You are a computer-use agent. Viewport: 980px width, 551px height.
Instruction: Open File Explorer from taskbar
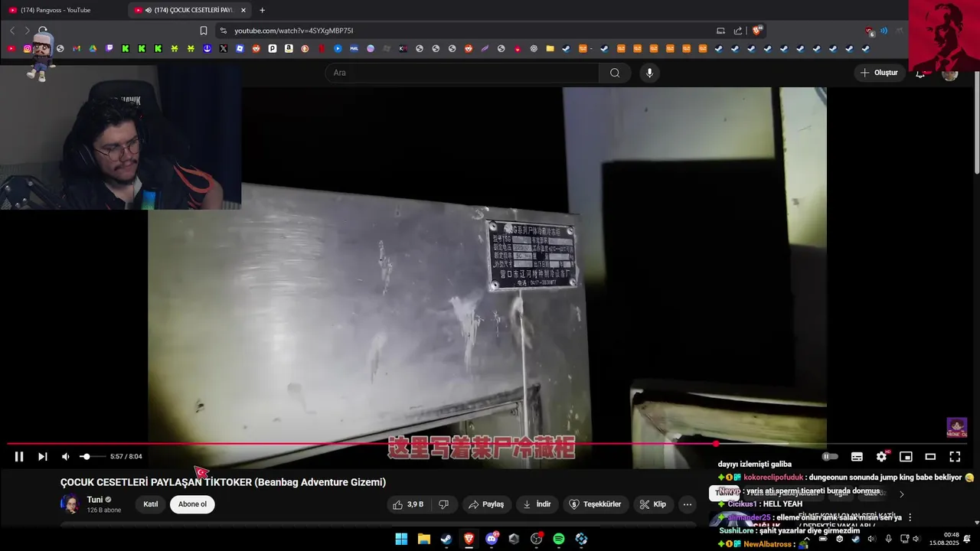click(x=423, y=539)
